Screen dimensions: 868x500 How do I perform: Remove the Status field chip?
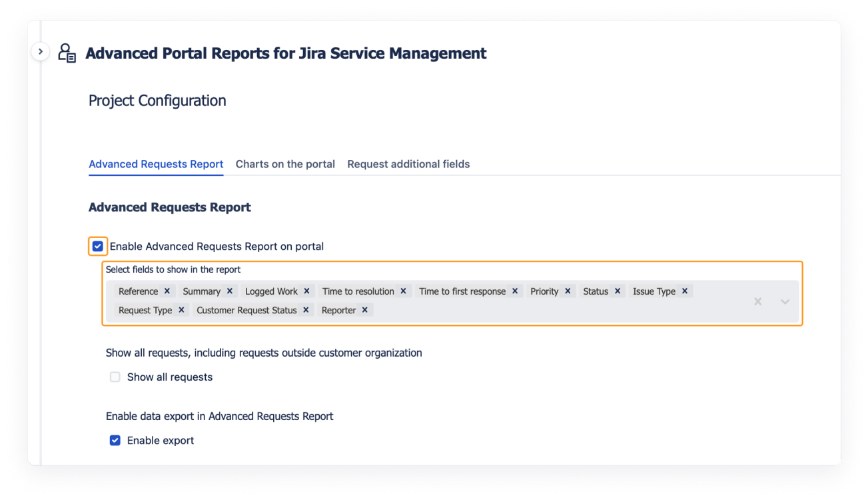click(x=617, y=291)
